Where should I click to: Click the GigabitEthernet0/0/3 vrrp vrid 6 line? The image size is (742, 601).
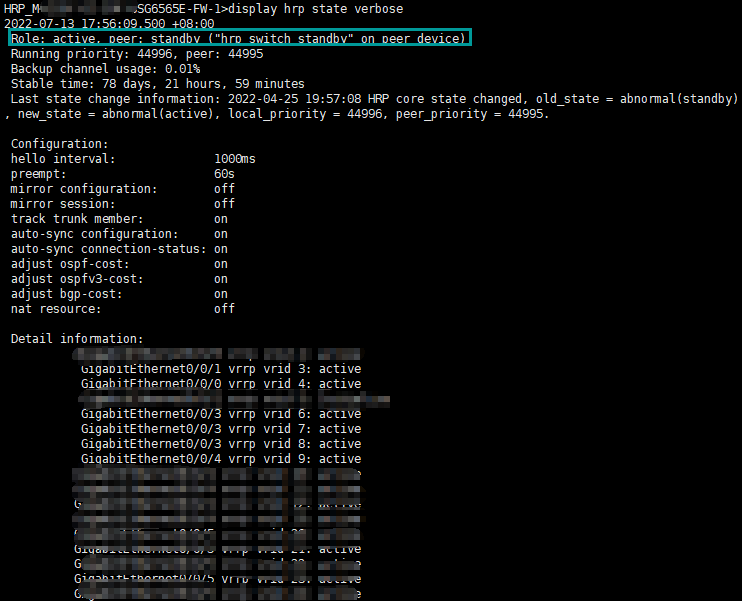coord(221,414)
